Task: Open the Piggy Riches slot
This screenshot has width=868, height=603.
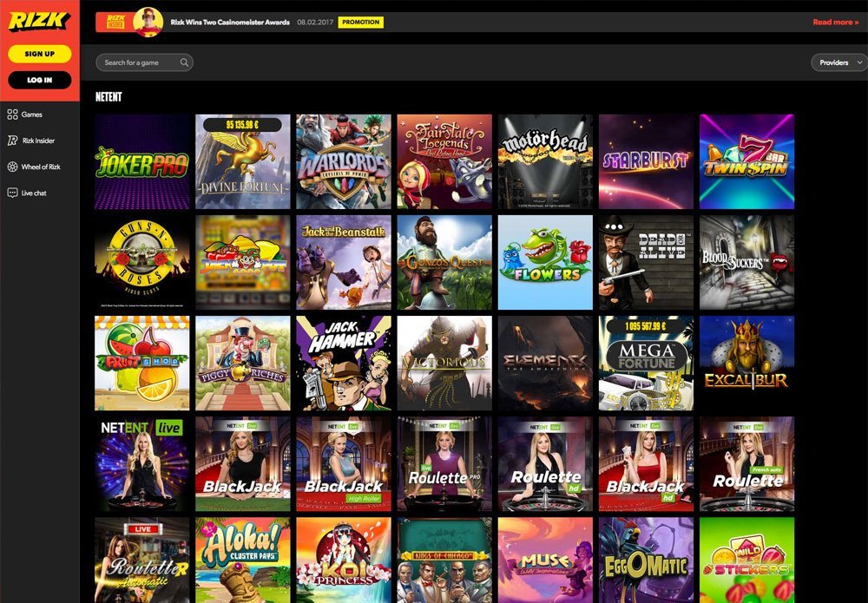Action: tap(242, 363)
